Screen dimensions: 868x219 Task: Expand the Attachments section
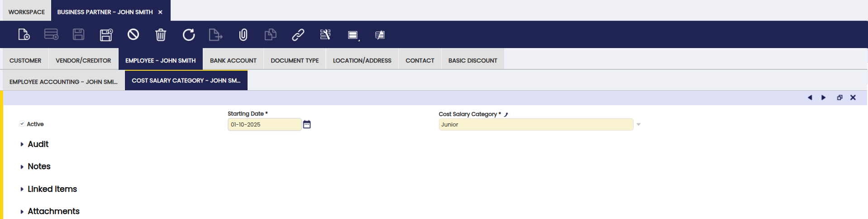pyautogui.click(x=53, y=211)
